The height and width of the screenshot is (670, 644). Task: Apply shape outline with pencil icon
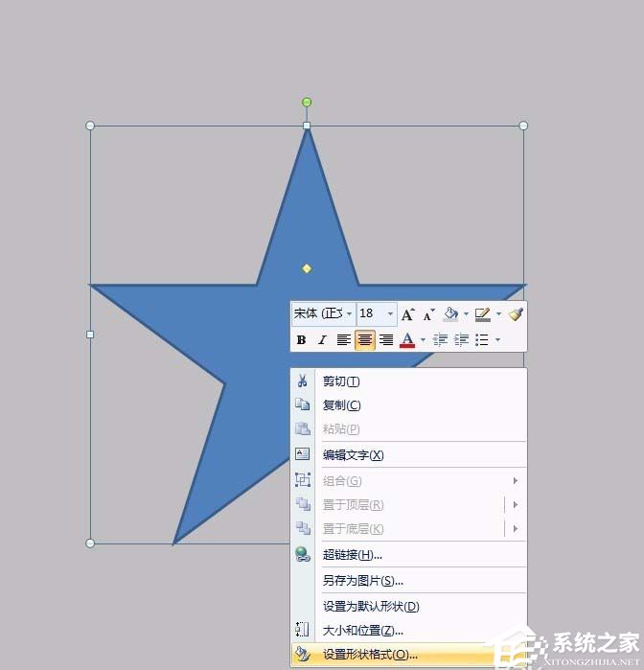click(x=483, y=314)
